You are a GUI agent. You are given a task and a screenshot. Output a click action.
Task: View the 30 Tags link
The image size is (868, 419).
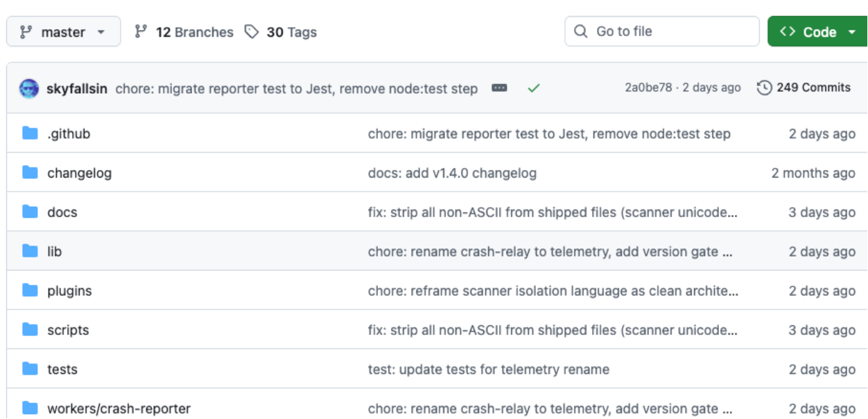281,32
